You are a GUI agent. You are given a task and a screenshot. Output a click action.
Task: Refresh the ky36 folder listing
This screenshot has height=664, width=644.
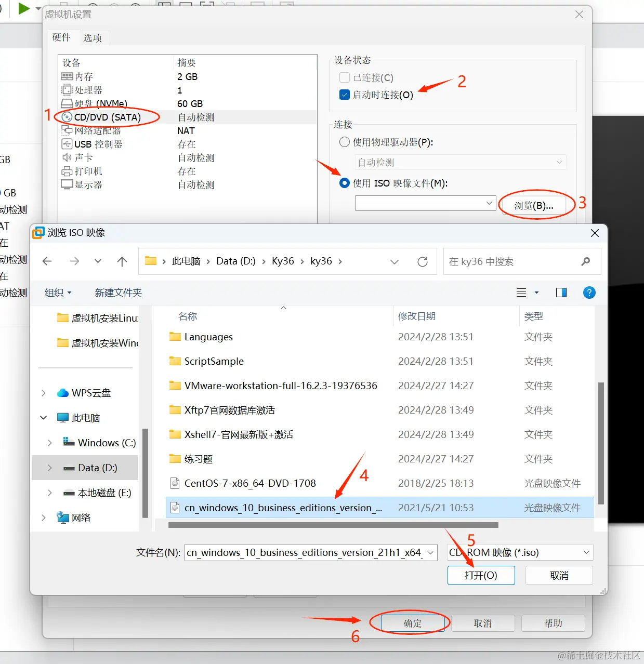tap(423, 261)
